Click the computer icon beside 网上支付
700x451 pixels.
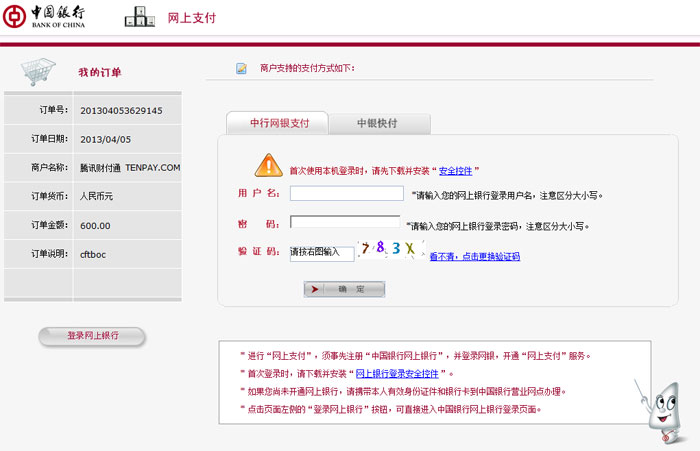(139, 18)
